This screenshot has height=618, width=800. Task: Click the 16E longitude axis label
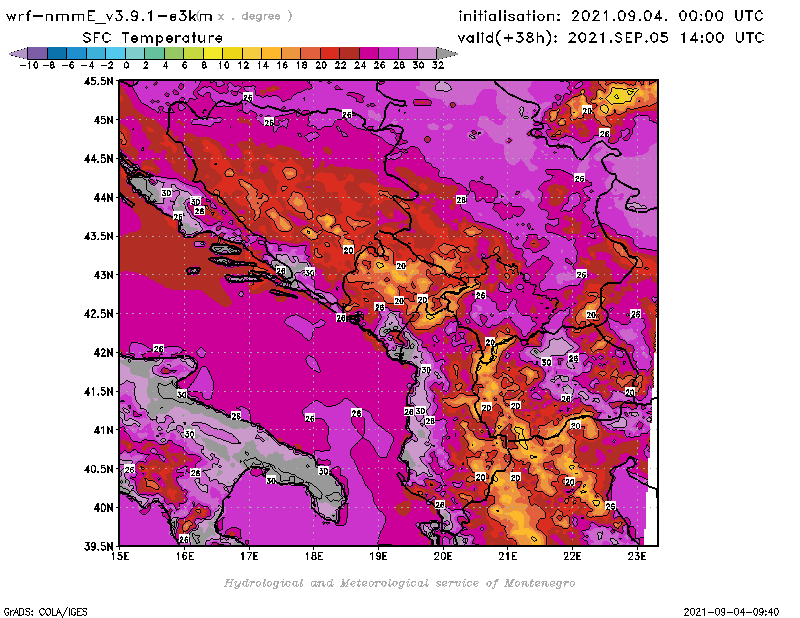coord(185,556)
